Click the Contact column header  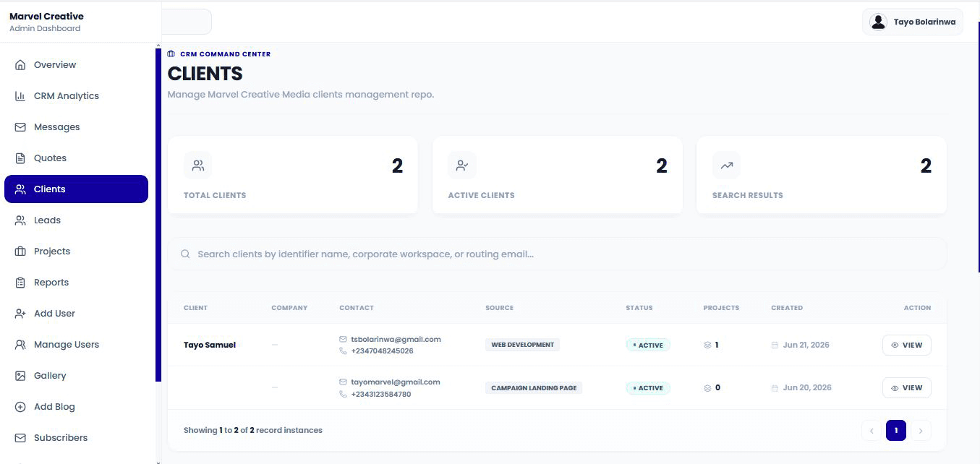(357, 308)
